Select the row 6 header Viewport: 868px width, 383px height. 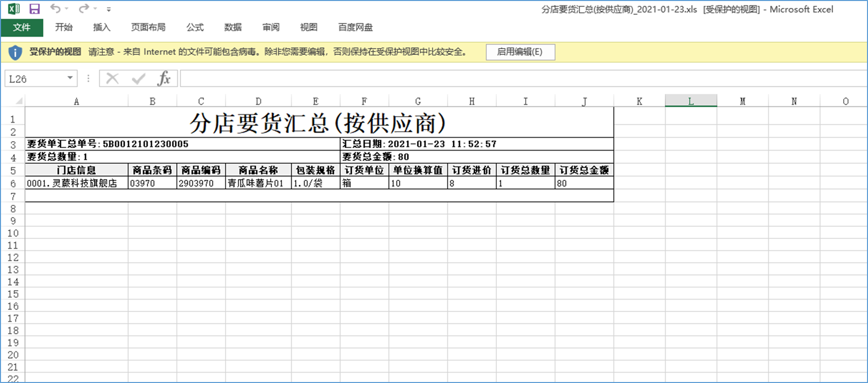point(13,183)
